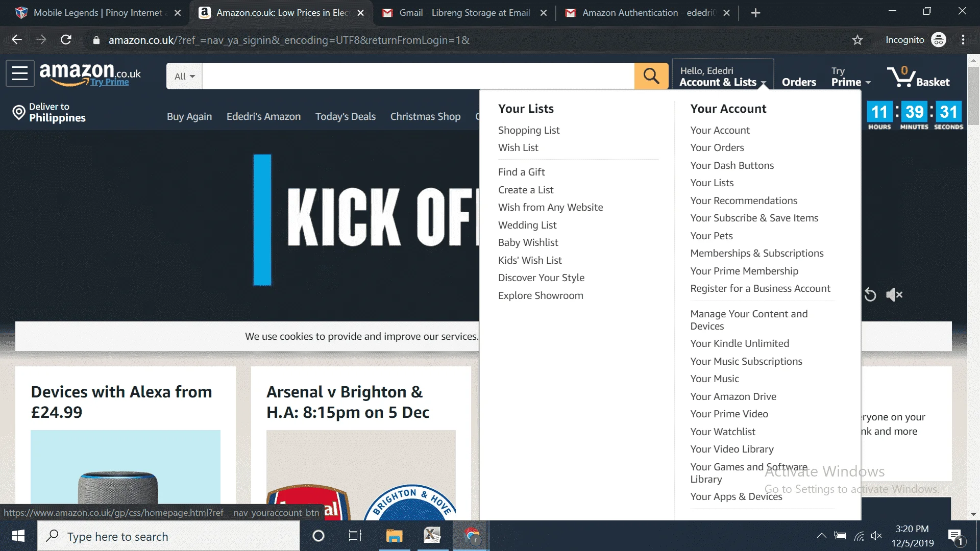This screenshot has width=980, height=551.
Task: View site security lock info
Action: 96,40
